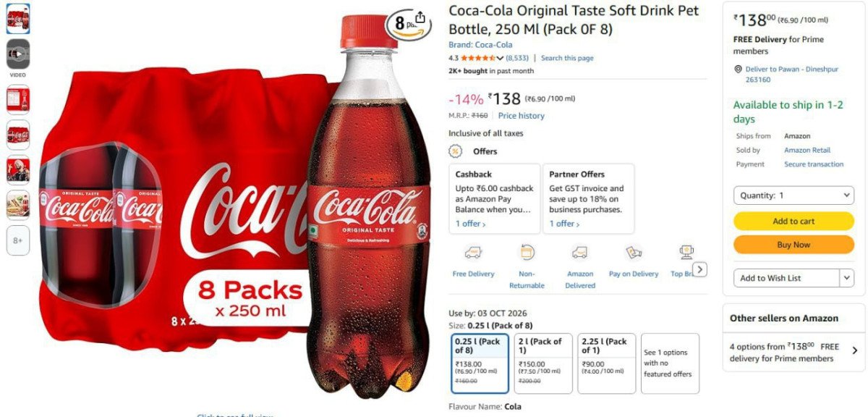Click the Top Brand trophy icon
The width and height of the screenshot is (868, 417).
click(x=686, y=253)
